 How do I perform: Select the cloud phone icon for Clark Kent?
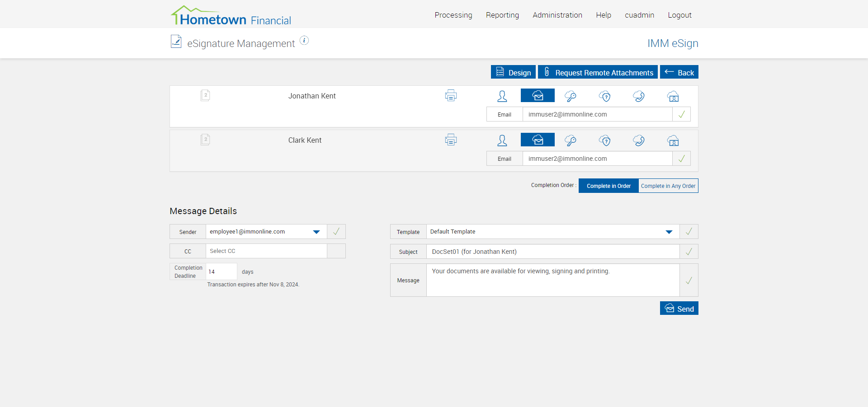click(639, 140)
